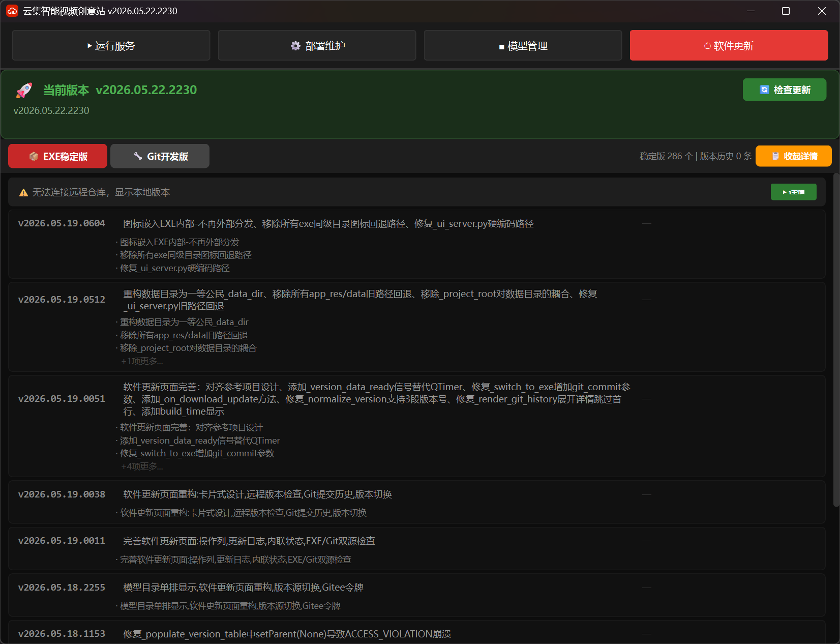
Task: Select version label v2026.05.19.0011
Action: click(62, 541)
